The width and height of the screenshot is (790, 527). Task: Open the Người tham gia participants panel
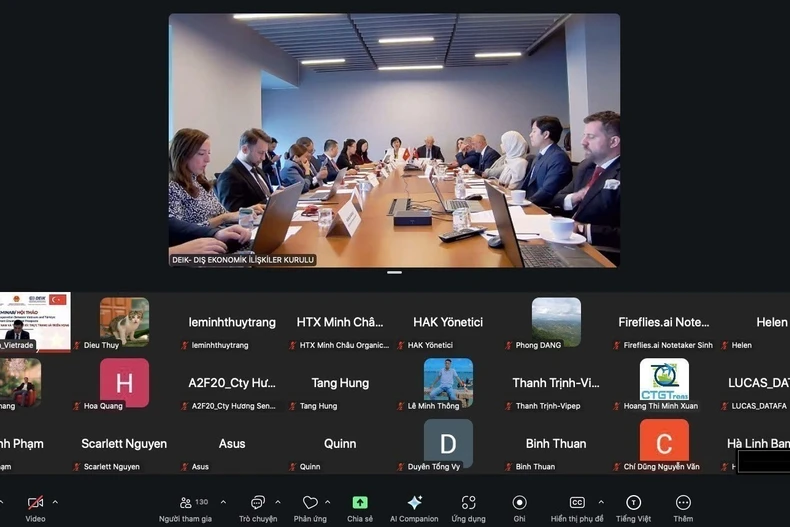(185, 503)
